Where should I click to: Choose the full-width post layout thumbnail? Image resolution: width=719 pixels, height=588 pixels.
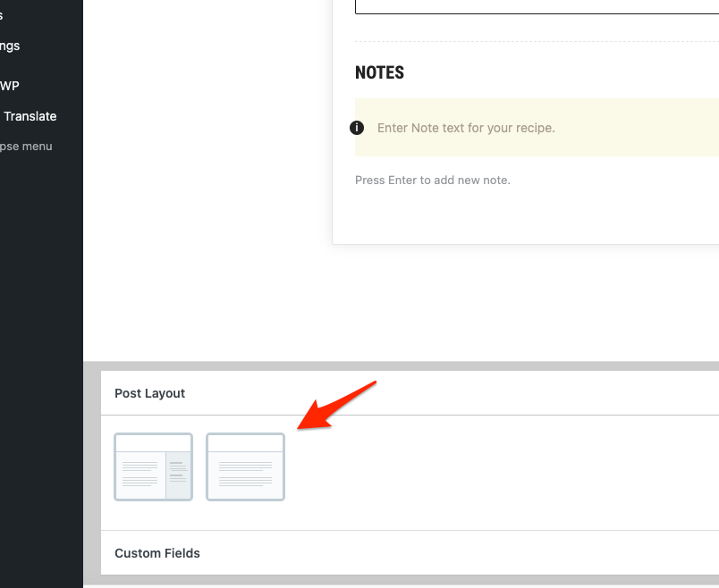coord(245,466)
